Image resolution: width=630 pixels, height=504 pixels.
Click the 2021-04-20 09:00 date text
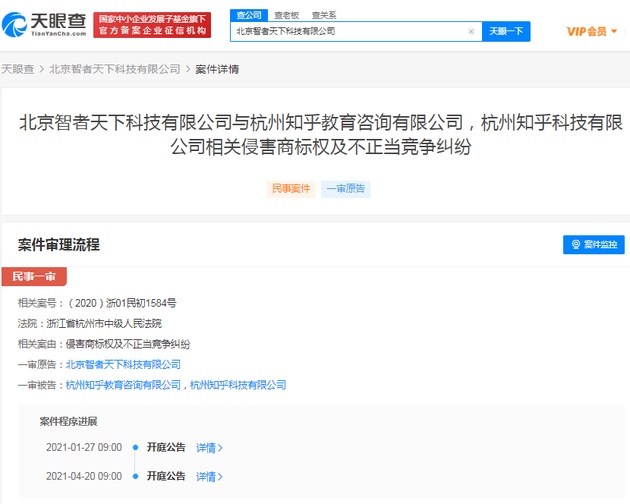coord(84,476)
